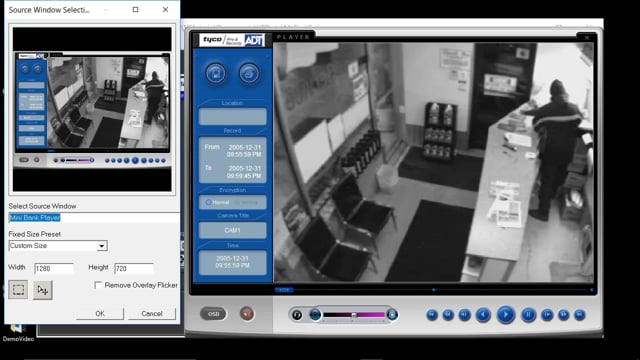Click the bright round icon right of purple slider
640x360 pixels.
pyautogui.click(x=392, y=315)
